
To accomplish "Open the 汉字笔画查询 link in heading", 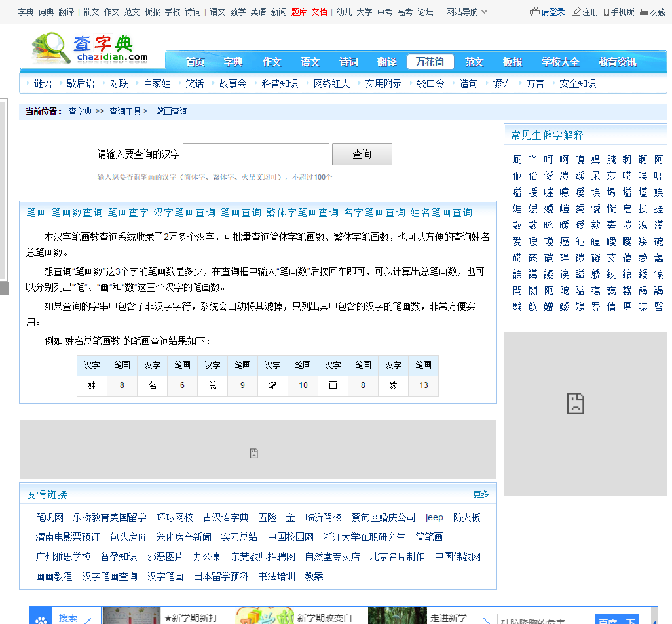I will 184,212.
